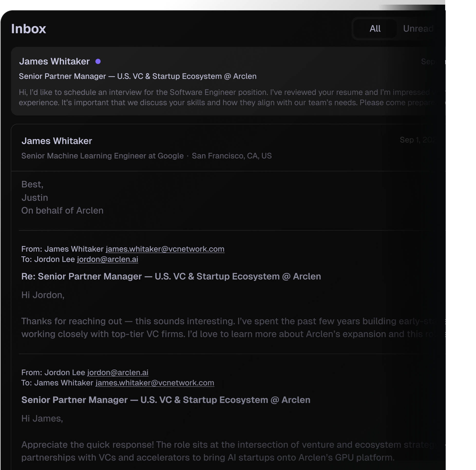This screenshot has width=476, height=470.
Task: Click the purple unread dot indicator
Action: [x=98, y=61]
